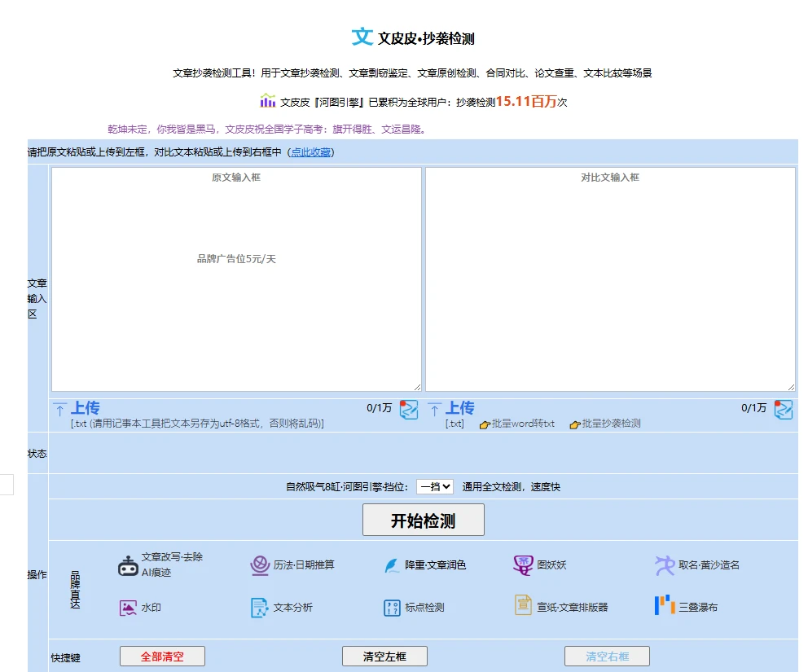The height and width of the screenshot is (672, 808).
Task: Open the 宣纸·文章排版器 link text
Action: click(x=573, y=608)
